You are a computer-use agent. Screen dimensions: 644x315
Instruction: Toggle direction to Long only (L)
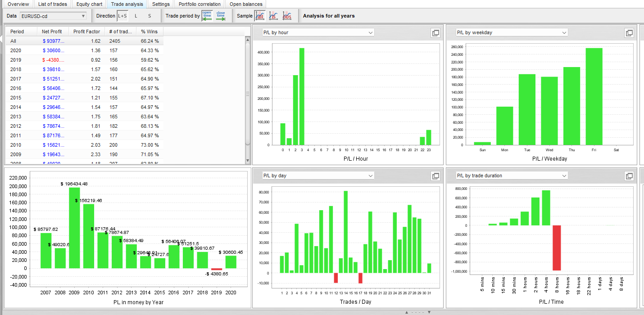tap(136, 16)
